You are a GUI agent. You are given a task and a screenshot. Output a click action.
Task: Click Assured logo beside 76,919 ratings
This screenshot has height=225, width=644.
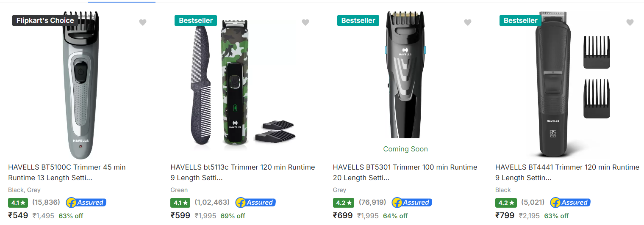point(411,203)
